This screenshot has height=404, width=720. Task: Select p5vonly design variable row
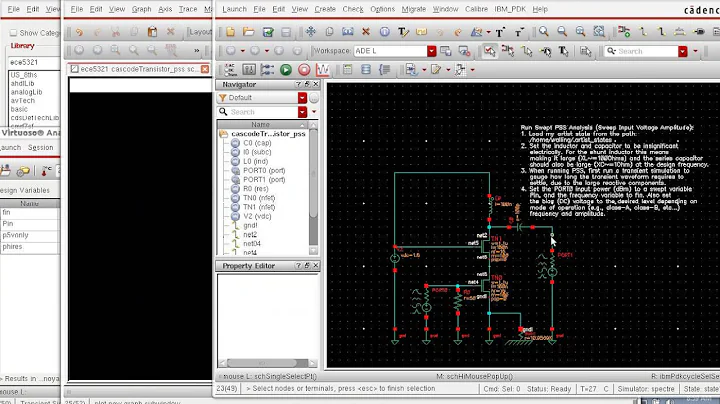[29, 235]
